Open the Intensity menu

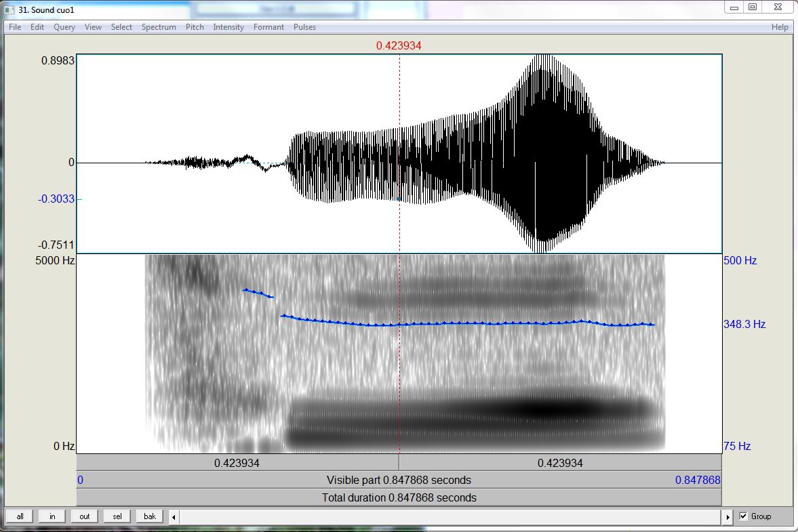(x=228, y=27)
